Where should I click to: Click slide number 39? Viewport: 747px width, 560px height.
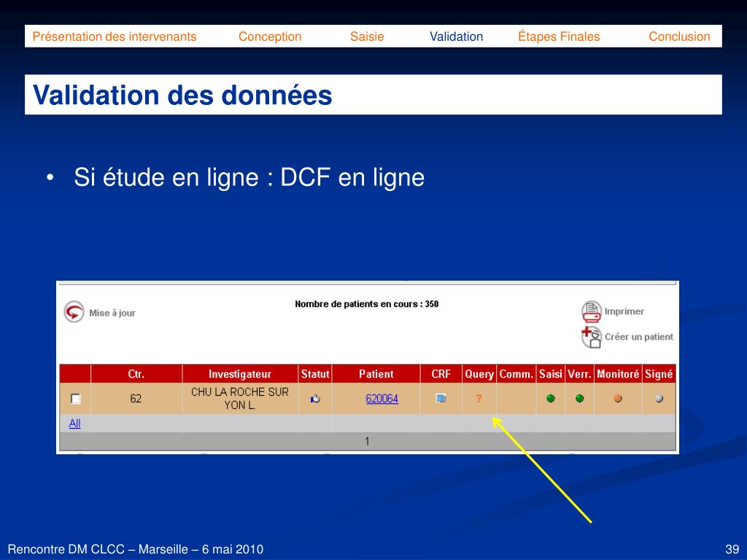(x=732, y=549)
